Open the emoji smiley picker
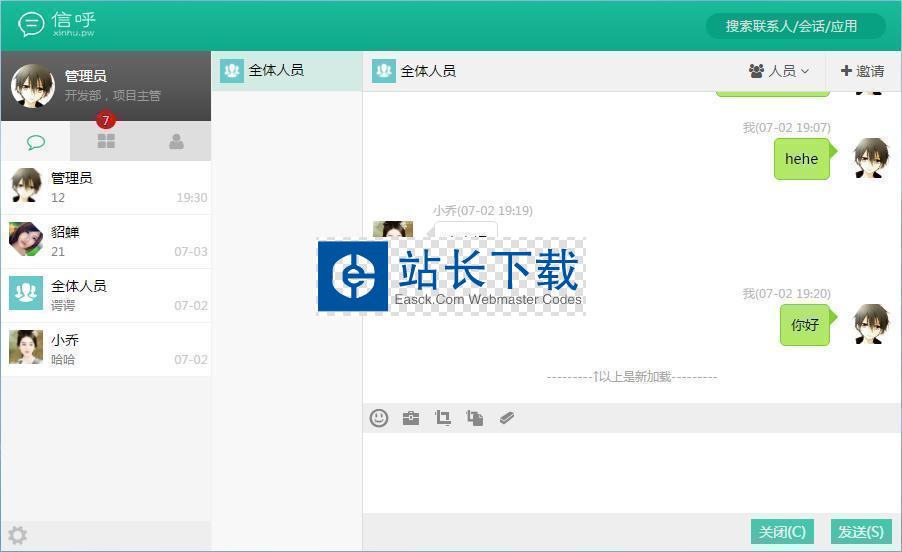 379,418
